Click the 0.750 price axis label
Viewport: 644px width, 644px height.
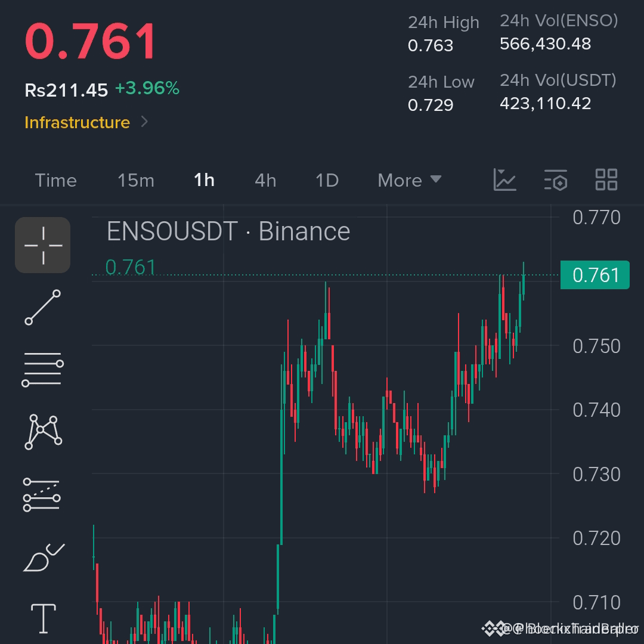(596, 346)
